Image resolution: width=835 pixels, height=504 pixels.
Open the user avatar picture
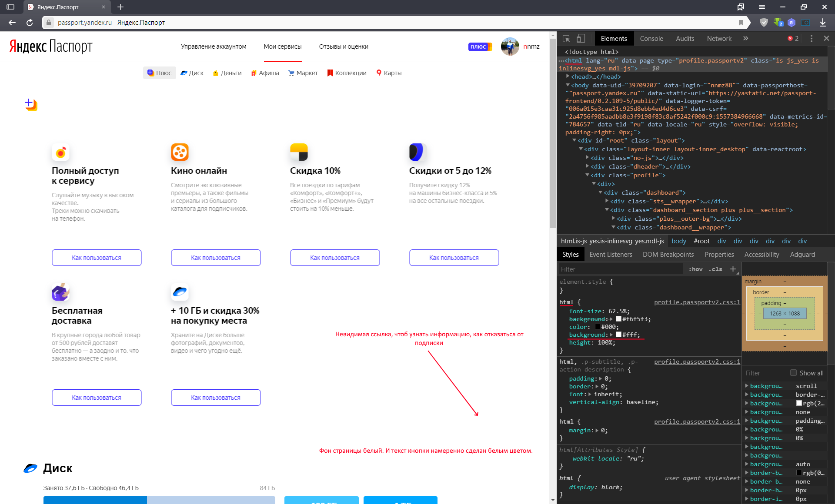tap(510, 46)
